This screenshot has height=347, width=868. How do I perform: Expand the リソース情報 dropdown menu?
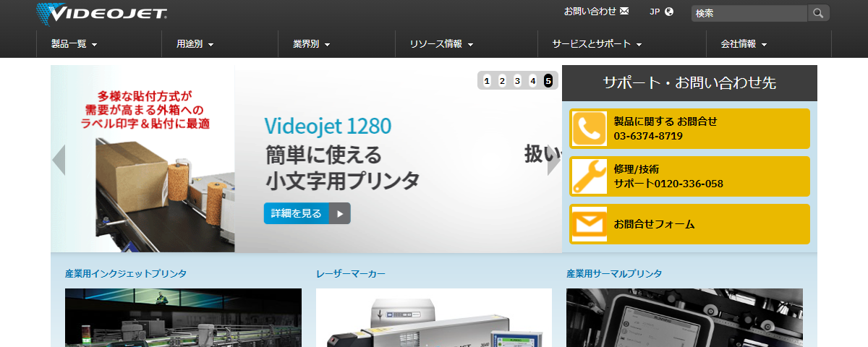(441, 44)
